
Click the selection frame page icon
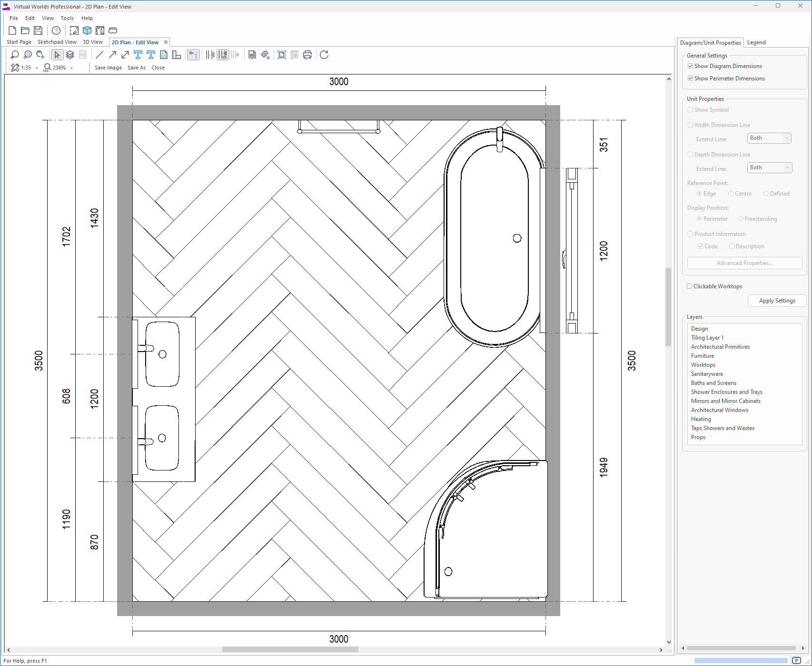[x=282, y=55]
